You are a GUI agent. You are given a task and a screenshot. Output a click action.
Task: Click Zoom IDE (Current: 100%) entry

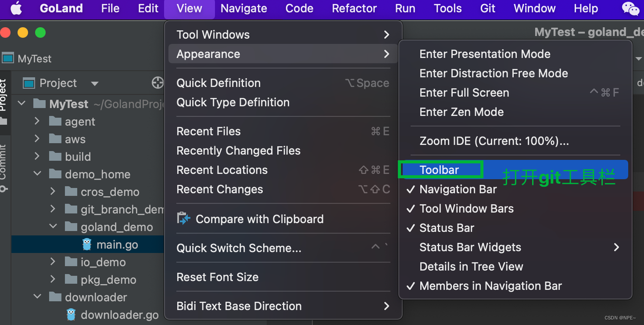494,141
